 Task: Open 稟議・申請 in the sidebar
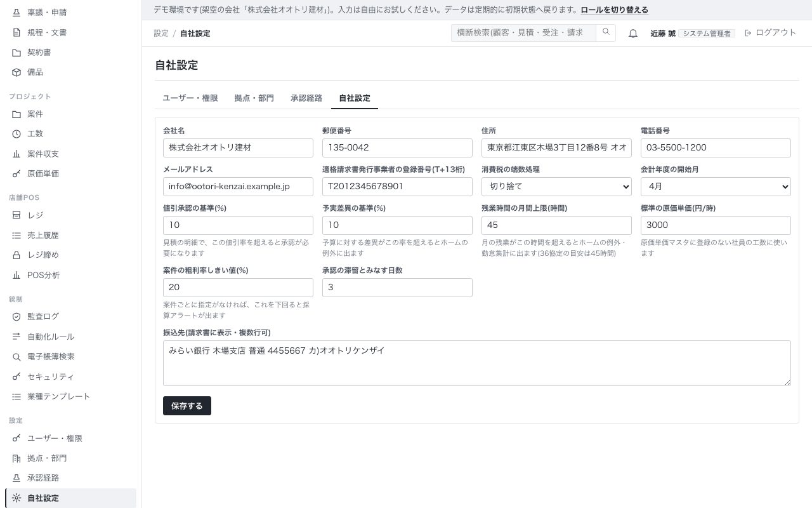pos(70,12)
